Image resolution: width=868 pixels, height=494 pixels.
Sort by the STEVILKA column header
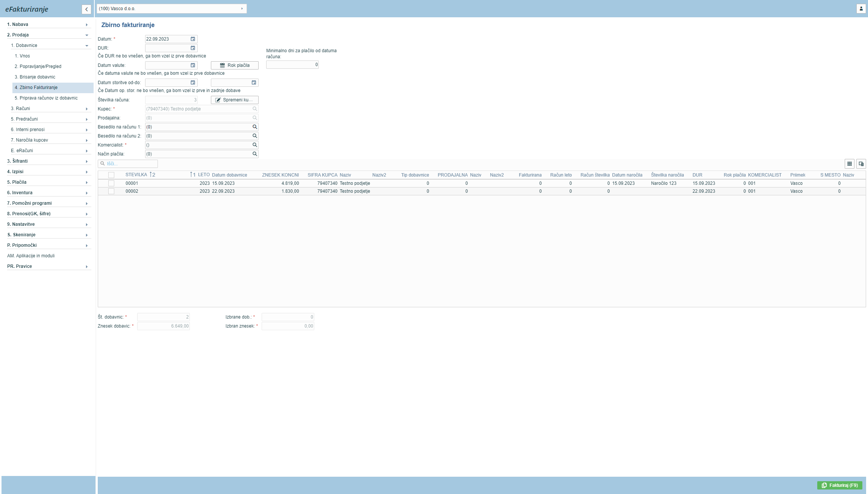pos(136,175)
